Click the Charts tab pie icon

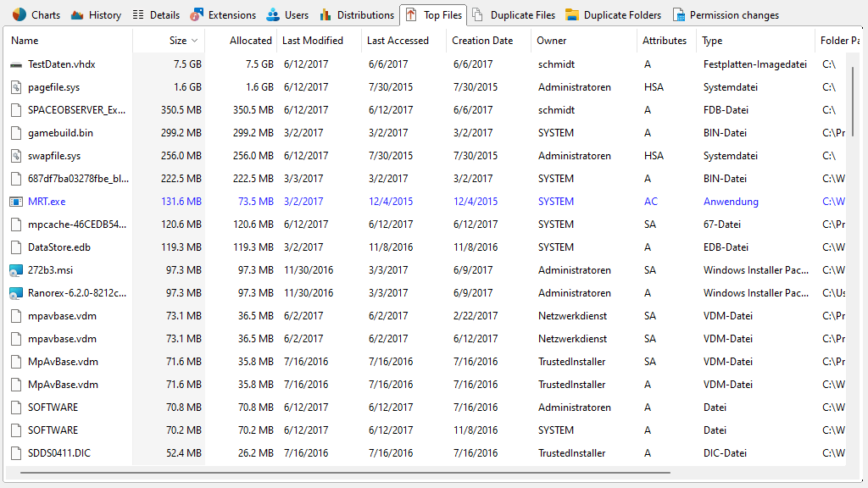[19, 14]
